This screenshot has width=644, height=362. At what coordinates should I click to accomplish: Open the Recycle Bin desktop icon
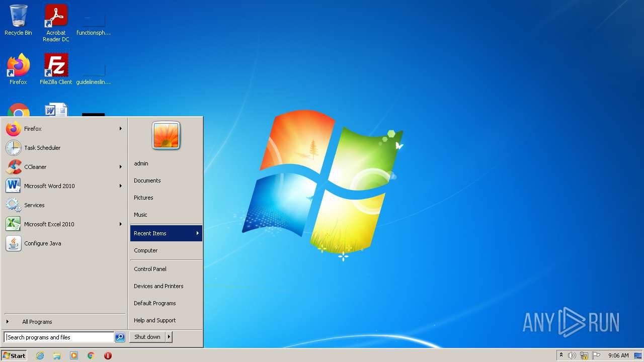tap(18, 20)
